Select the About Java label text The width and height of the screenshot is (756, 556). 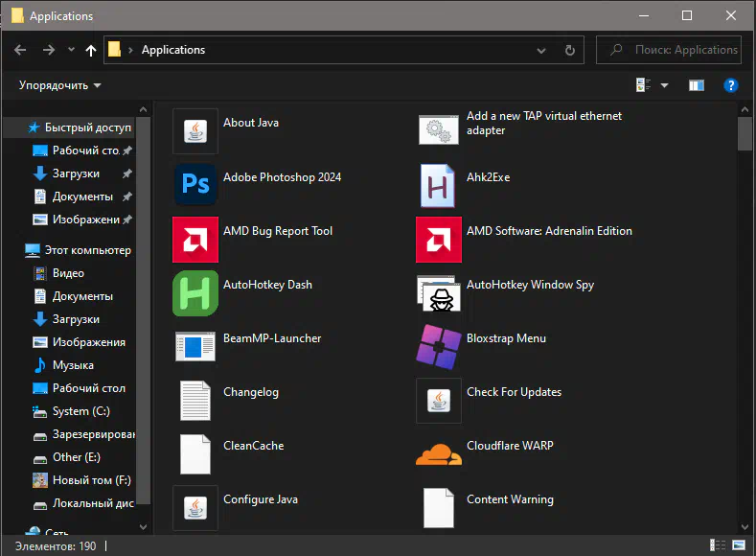click(251, 123)
